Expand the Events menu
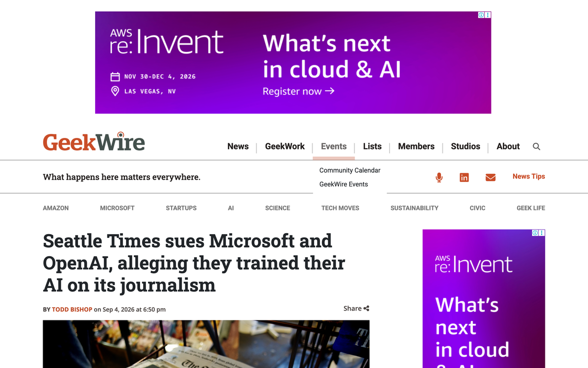 [334, 146]
